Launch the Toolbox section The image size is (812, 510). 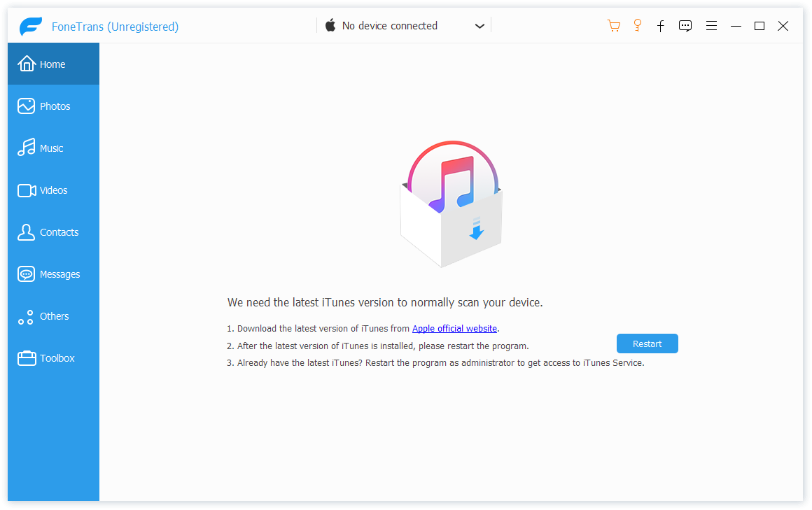click(x=53, y=357)
